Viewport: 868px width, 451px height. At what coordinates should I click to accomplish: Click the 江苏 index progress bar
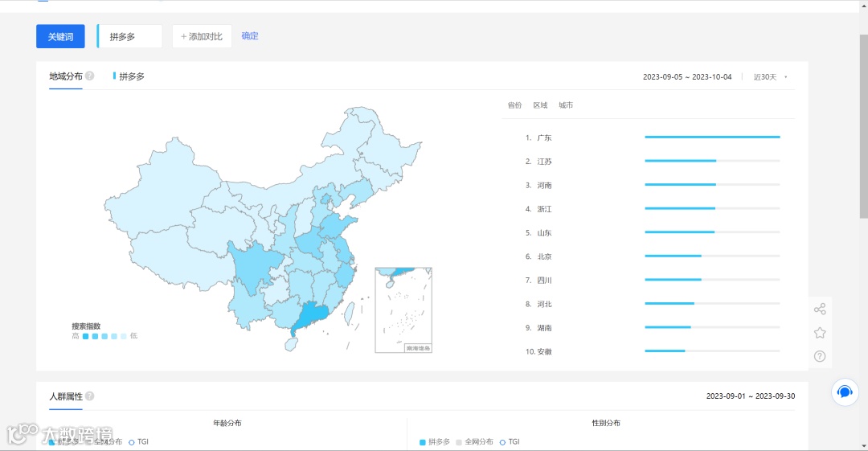(712, 161)
